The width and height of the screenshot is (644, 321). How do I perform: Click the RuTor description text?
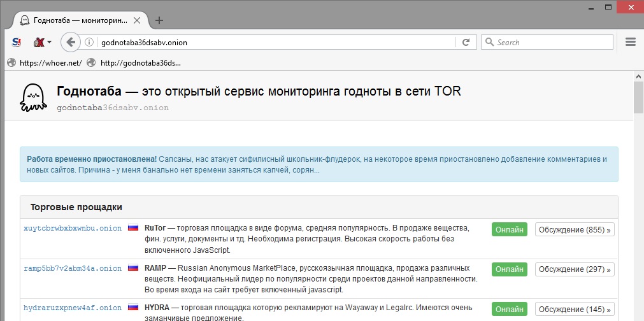(307, 239)
